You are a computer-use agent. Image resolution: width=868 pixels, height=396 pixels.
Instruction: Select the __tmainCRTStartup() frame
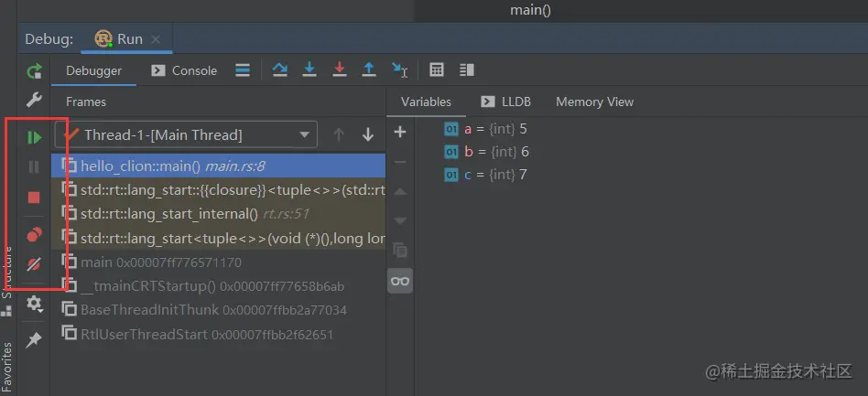(218, 286)
